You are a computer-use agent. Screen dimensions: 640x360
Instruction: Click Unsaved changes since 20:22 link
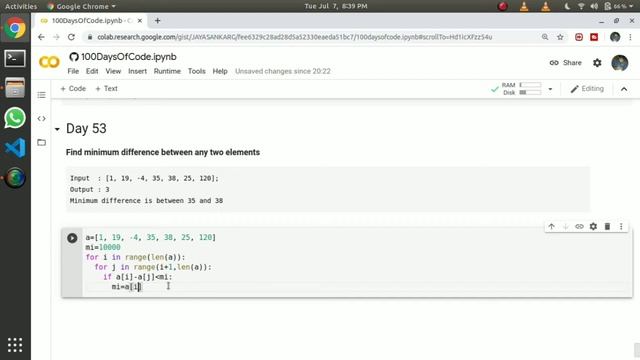(x=283, y=71)
